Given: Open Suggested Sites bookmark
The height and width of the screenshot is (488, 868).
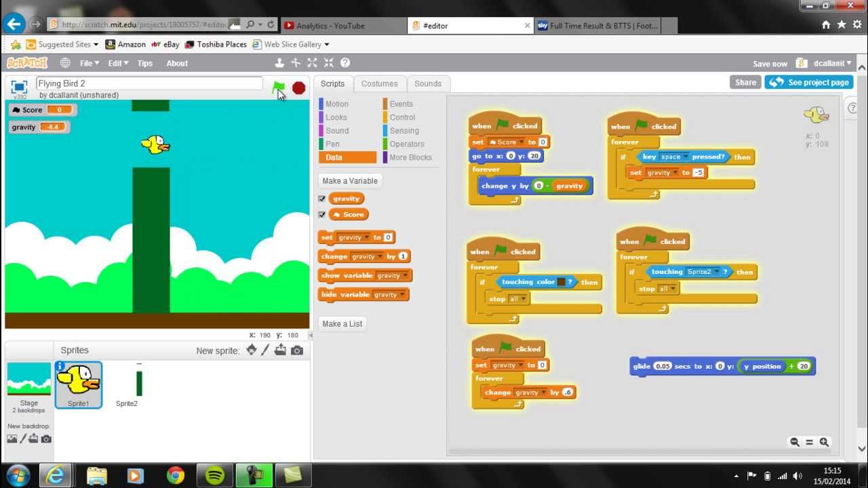Looking at the screenshot, I should (x=62, y=44).
